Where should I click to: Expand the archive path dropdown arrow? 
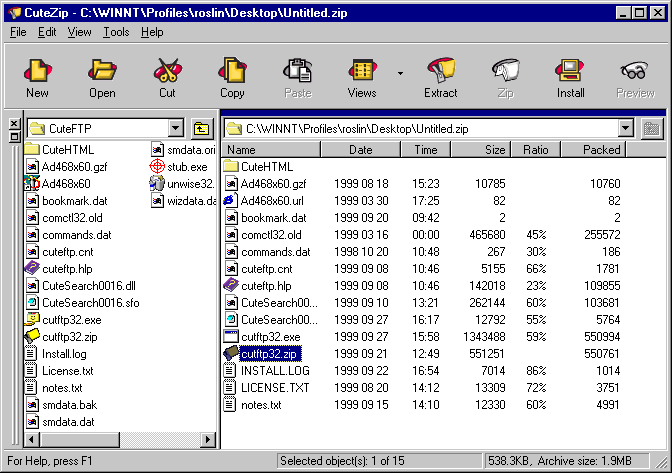[x=626, y=128]
